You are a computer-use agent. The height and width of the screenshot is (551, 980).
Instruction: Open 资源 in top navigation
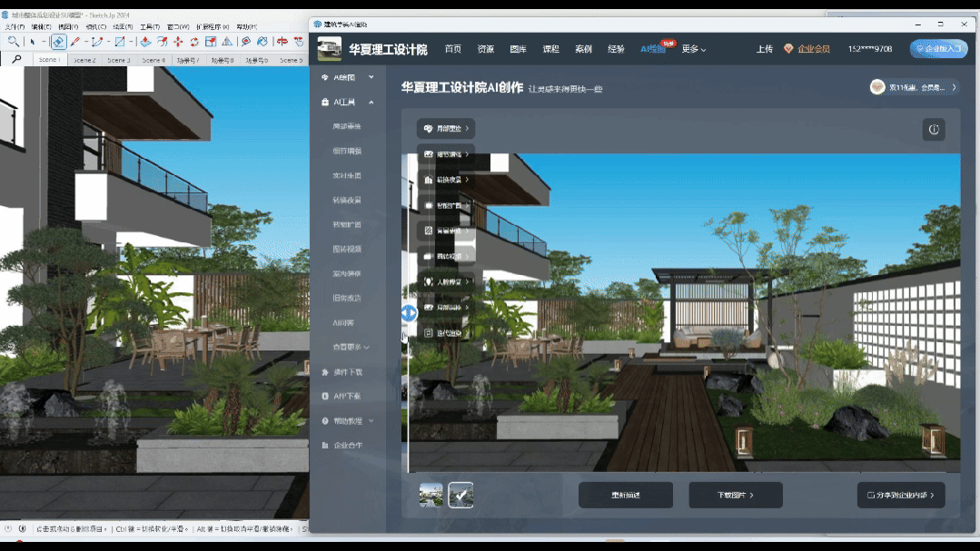coord(486,49)
